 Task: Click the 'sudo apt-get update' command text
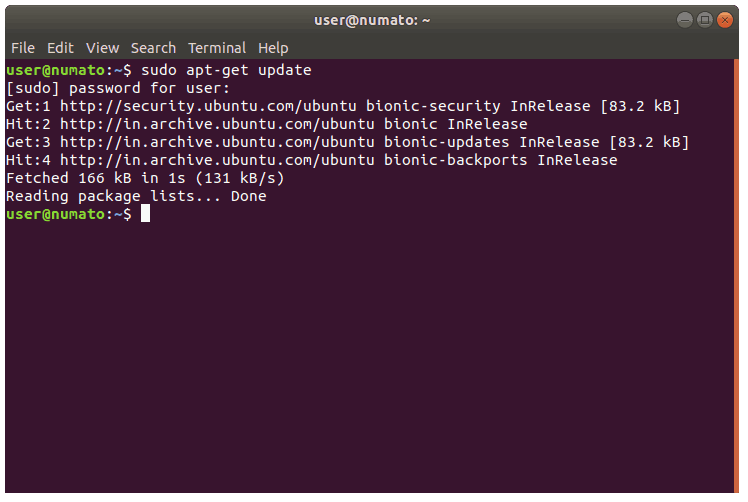click(x=226, y=70)
